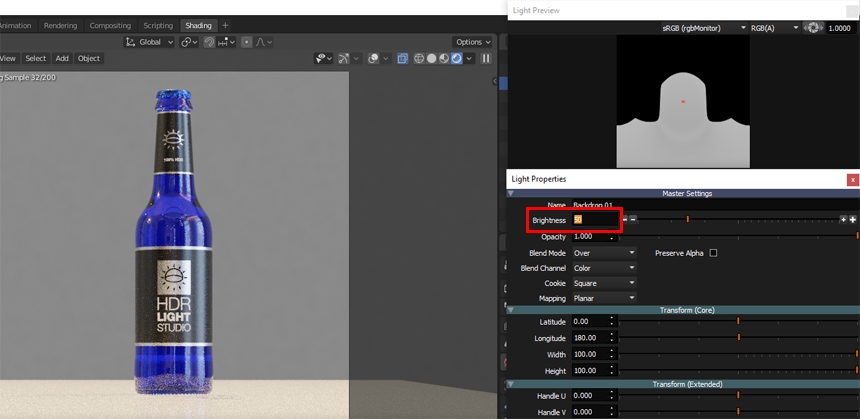The height and width of the screenshot is (419, 860).
Task: Open the RGB(A) channel dropdown
Action: coord(774,28)
